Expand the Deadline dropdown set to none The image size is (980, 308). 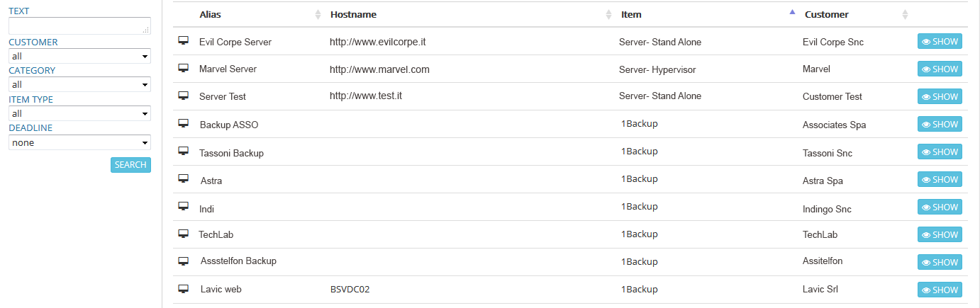pyautogui.click(x=79, y=142)
